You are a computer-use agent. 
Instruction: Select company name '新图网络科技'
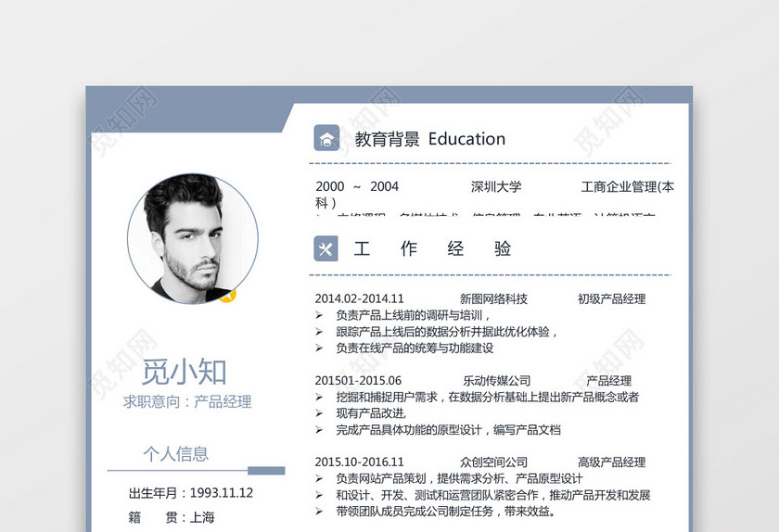coord(493,298)
